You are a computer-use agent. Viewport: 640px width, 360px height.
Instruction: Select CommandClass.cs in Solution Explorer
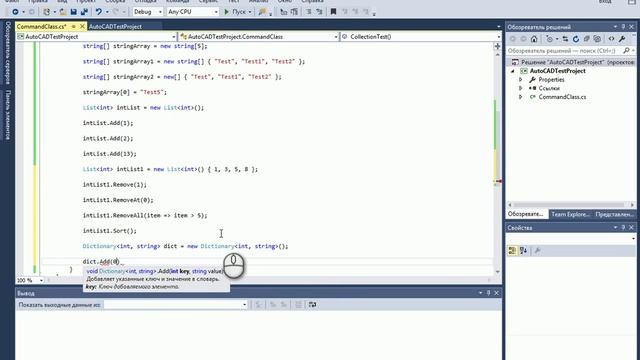[562, 97]
